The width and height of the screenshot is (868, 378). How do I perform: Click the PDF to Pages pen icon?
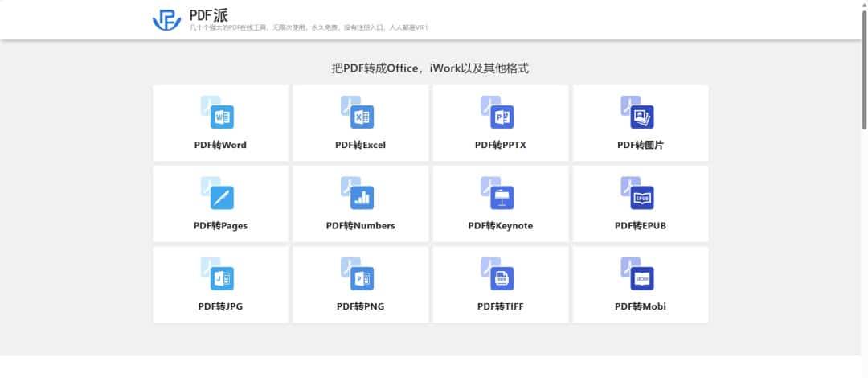coord(217,194)
